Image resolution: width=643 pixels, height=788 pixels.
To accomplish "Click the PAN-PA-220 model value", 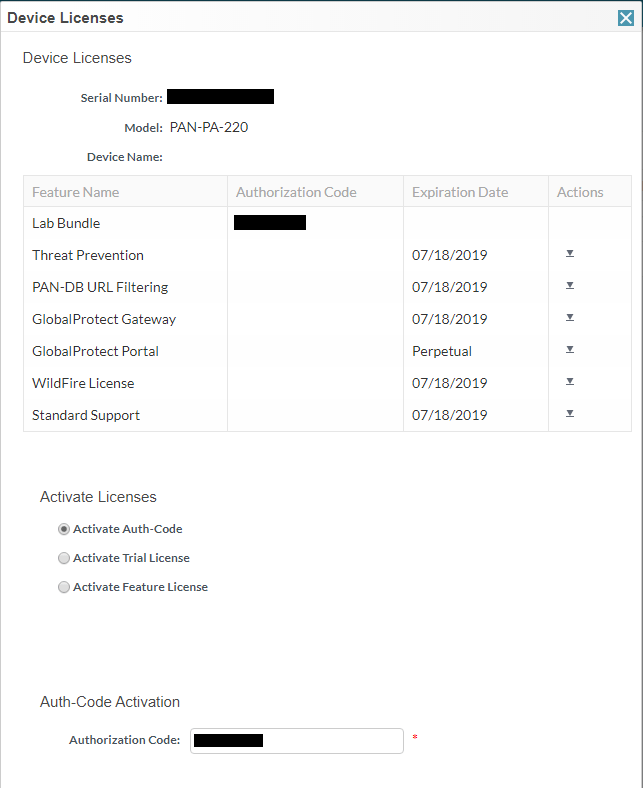I will coord(209,128).
